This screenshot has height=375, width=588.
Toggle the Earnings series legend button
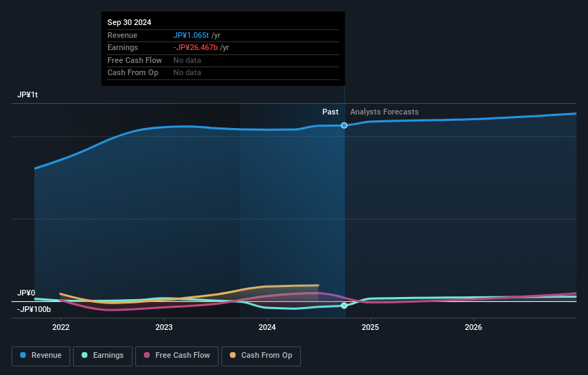102,356
